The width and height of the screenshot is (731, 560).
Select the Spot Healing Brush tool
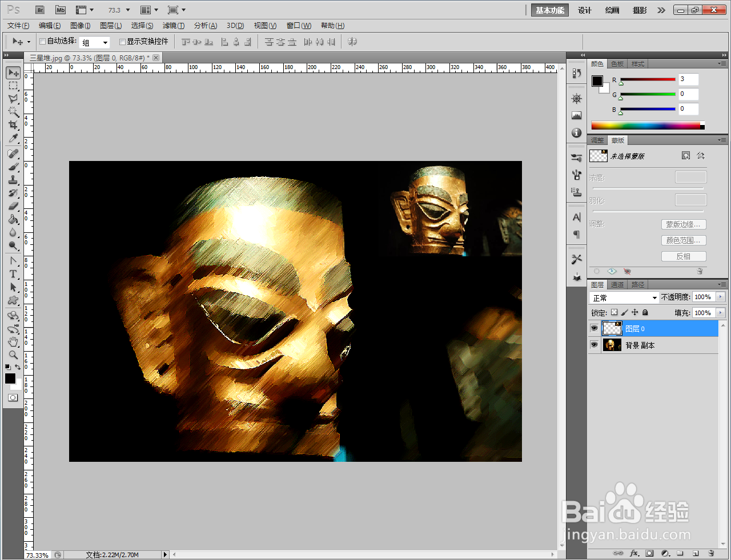click(x=13, y=154)
